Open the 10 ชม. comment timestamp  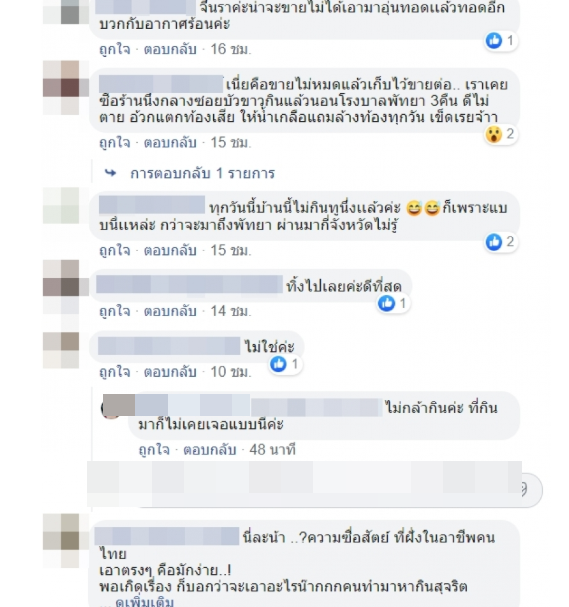231,372
